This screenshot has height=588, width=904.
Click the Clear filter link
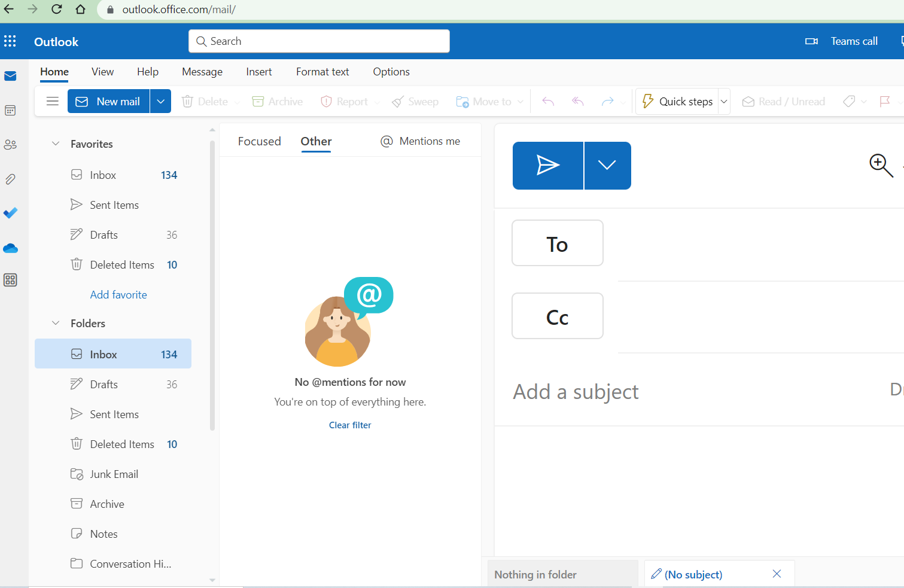pos(350,425)
